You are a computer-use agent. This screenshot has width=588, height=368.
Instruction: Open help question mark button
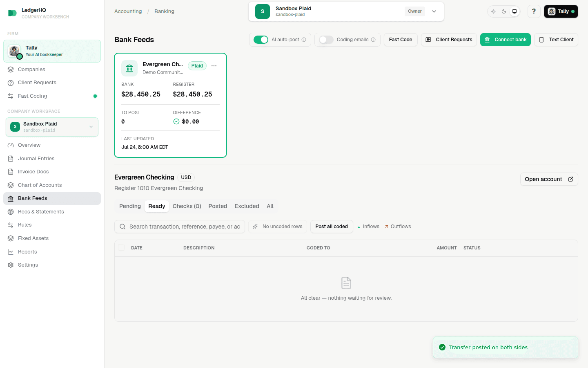(534, 11)
